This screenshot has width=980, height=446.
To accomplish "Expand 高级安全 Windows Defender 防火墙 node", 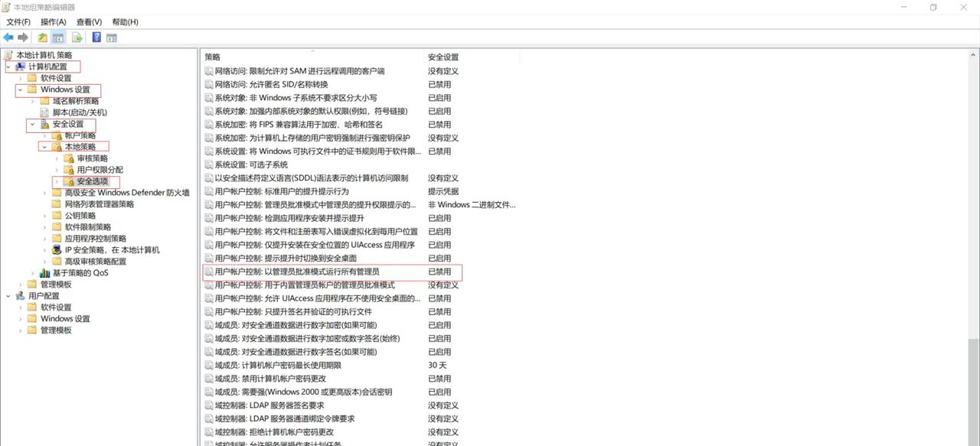I will (44, 193).
